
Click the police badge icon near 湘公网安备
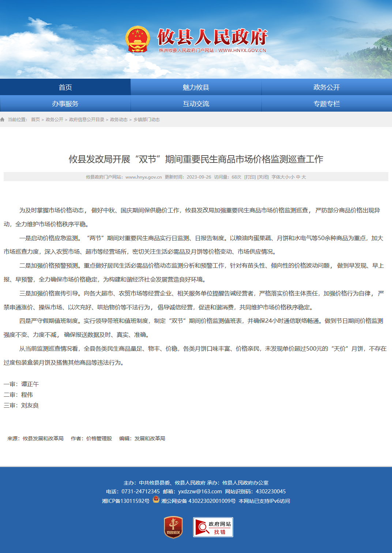tap(156, 500)
